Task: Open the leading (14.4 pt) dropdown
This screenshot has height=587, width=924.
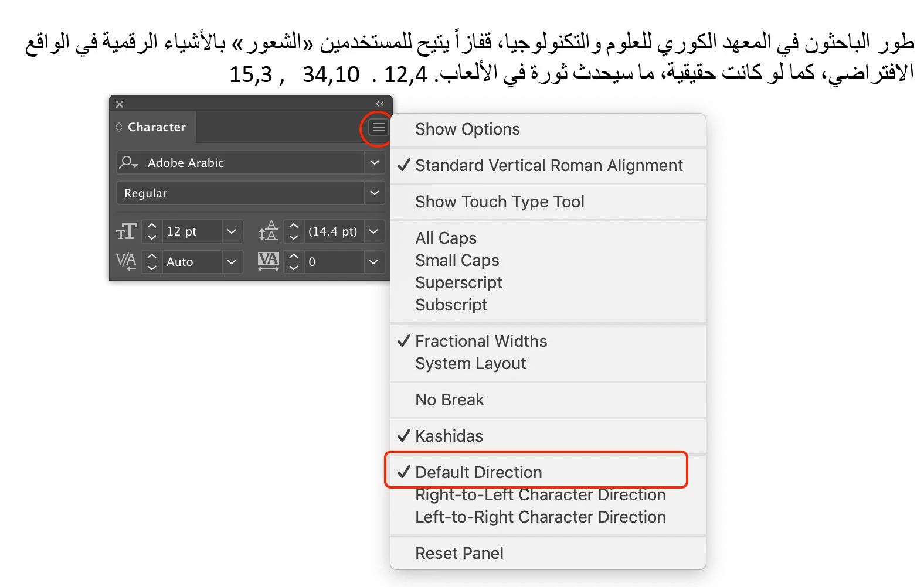Action: (x=373, y=231)
